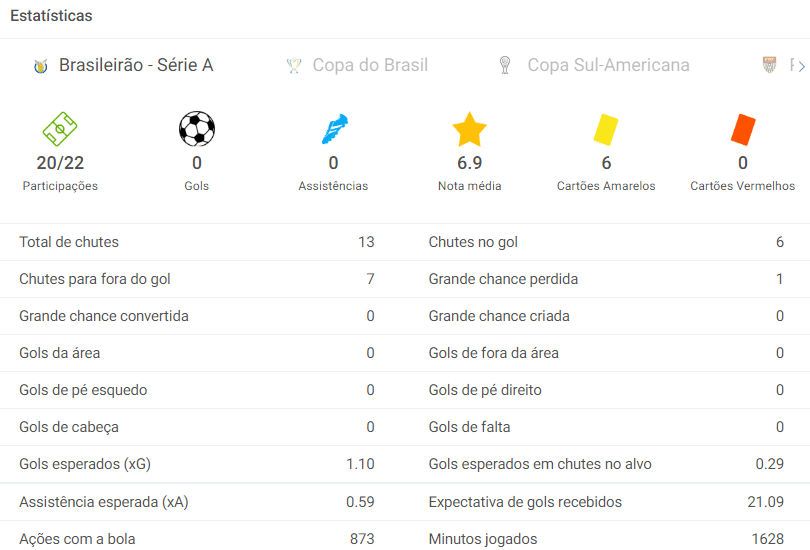Click the Estatísticas section heading

pos(51,16)
